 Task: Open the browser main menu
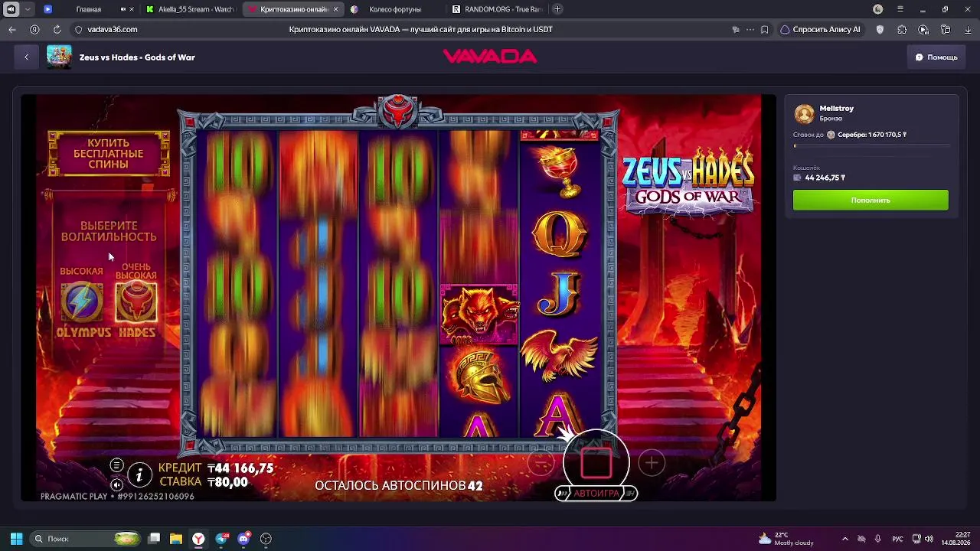pyautogui.click(x=900, y=9)
